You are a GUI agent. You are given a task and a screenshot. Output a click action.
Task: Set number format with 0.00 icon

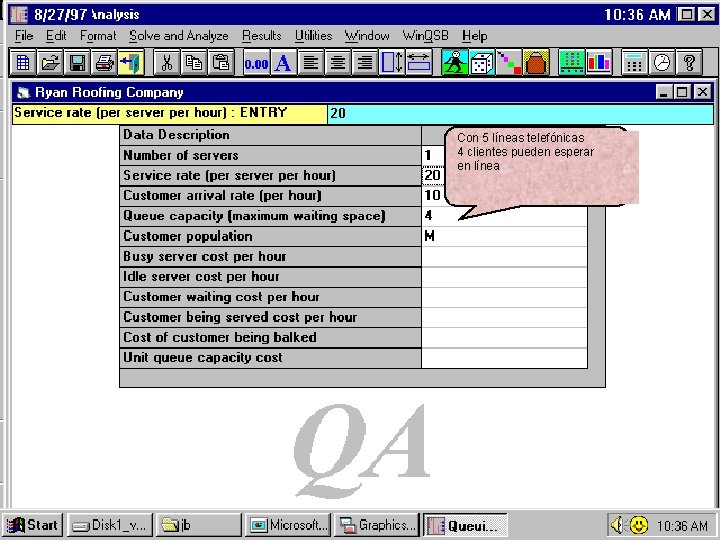[256, 62]
